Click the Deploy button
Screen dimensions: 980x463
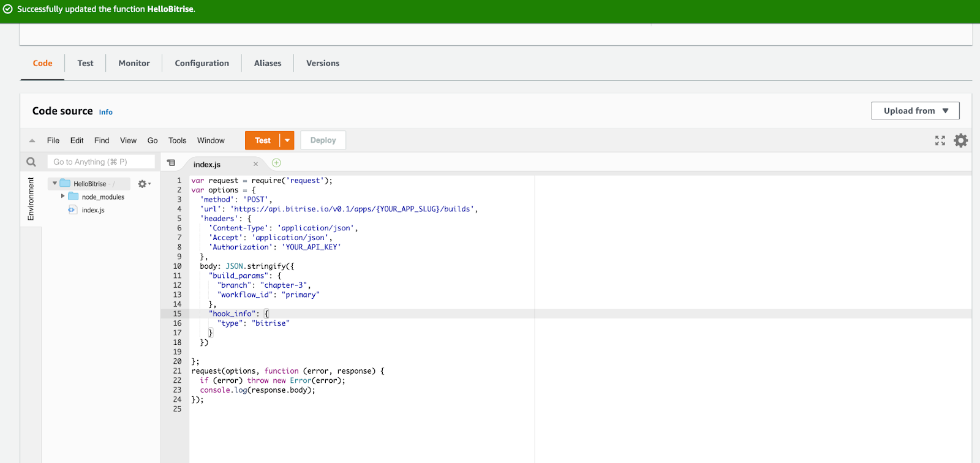tap(323, 140)
